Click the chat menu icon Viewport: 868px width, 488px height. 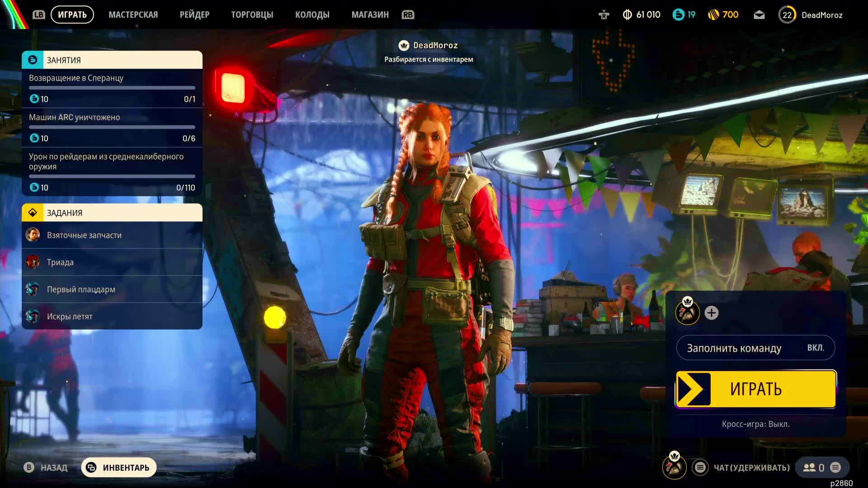tap(700, 468)
